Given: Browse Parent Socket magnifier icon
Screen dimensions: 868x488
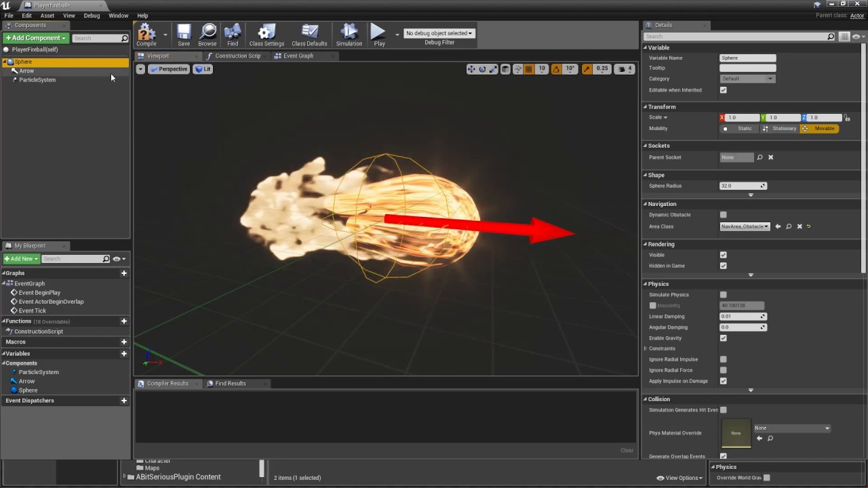Looking at the screenshot, I should [x=759, y=157].
